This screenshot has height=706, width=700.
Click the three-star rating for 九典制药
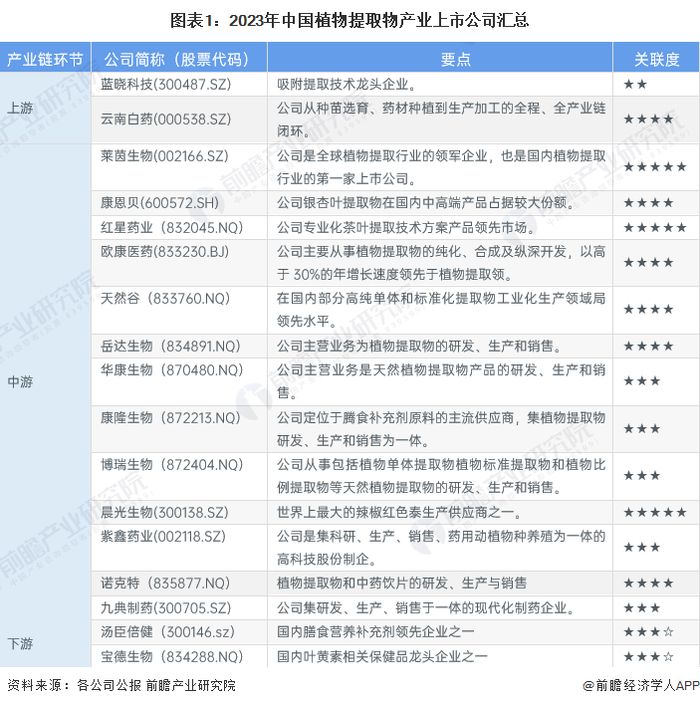(x=642, y=608)
